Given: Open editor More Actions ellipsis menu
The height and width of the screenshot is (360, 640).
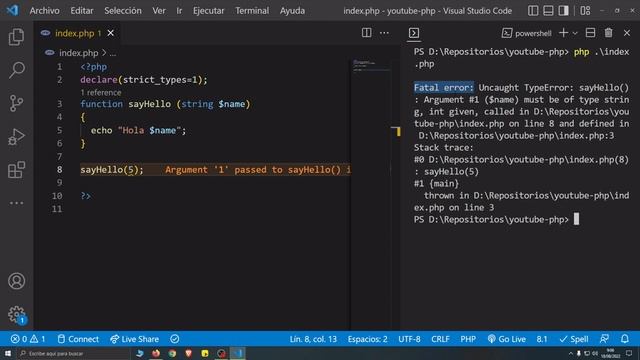Looking at the screenshot, I should 384,33.
